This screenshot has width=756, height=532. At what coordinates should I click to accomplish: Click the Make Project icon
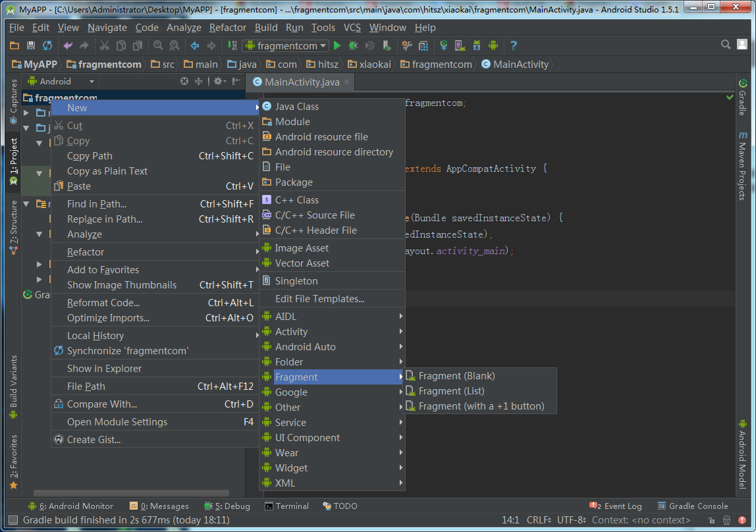pyautogui.click(x=232, y=46)
